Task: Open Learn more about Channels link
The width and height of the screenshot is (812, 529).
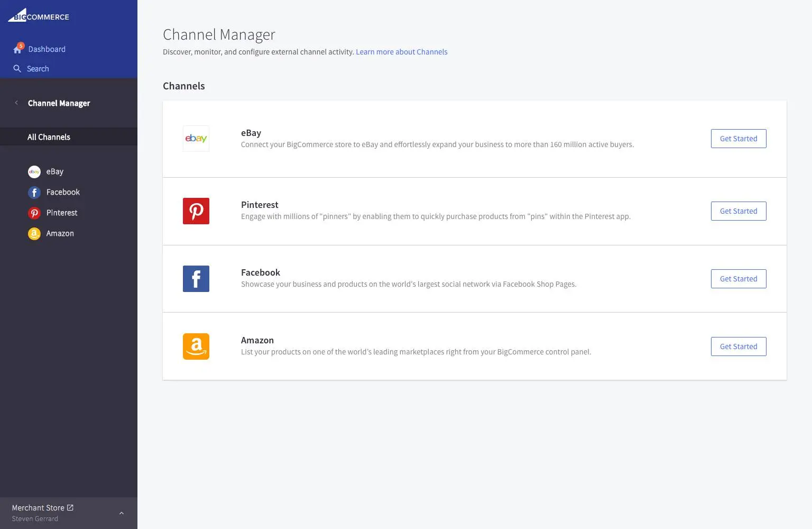Action: click(401, 52)
